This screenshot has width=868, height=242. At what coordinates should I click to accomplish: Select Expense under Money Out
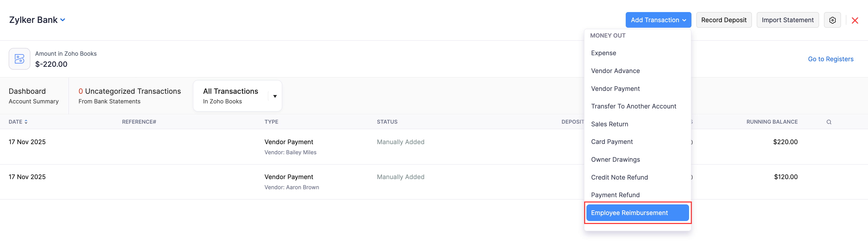coord(604,53)
